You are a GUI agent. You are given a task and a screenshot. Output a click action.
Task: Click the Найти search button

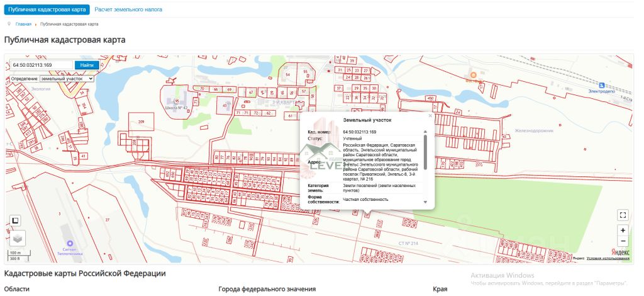pyautogui.click(x=87, y=65)
